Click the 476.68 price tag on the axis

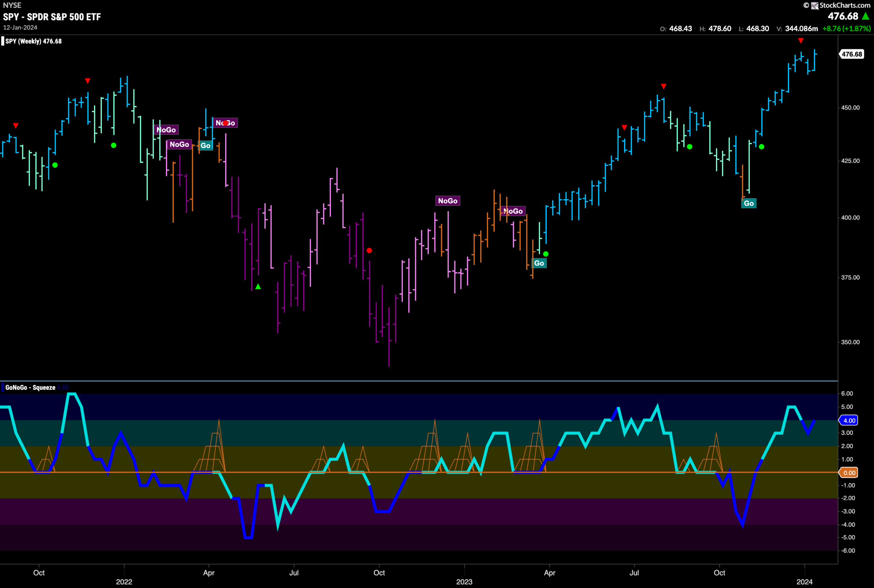click(851, 54)
